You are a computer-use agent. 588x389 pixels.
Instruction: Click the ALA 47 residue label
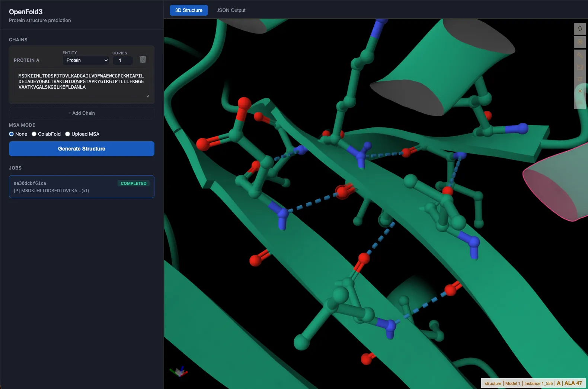tap(573, 383)
